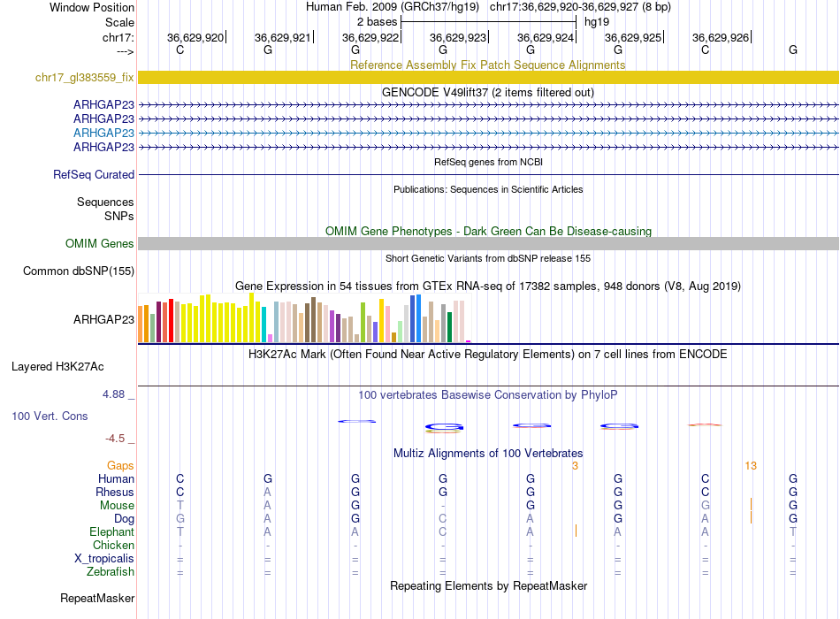840x619 pixels.
Task: Open the GENCODE V49lift37 track title
Action: 487,92
